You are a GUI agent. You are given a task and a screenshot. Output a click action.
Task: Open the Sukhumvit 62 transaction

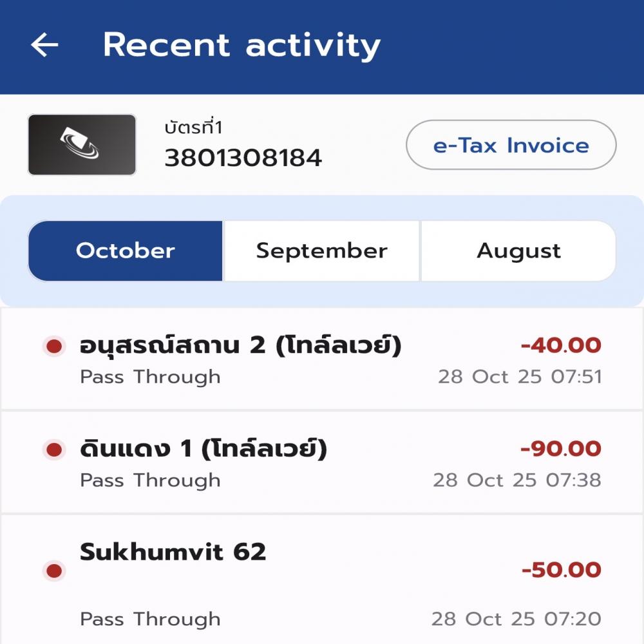(173, 552)
